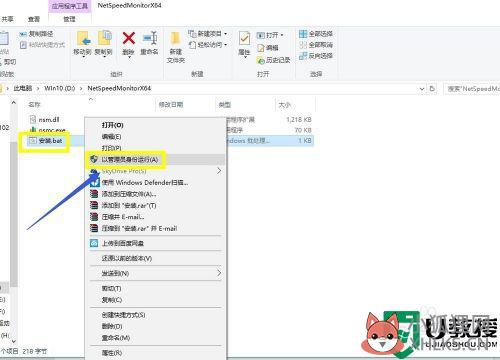Expand the Copy to (复制到) dropdown arrow
Image resolution: width=500 pixels, height=360 pixels.
(104, 57)
